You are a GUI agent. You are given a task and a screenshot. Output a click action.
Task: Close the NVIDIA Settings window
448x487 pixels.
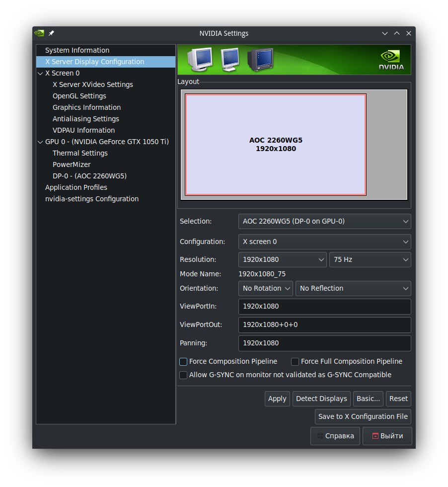[409, 33]
